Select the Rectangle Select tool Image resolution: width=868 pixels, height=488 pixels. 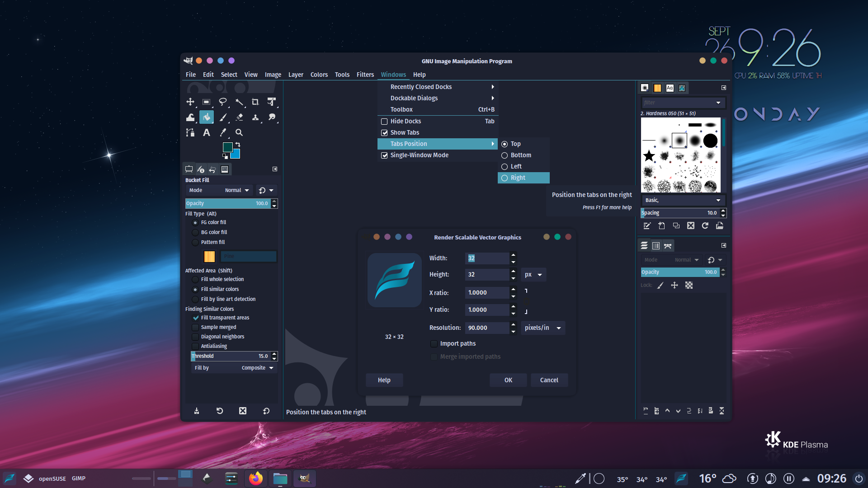tap(207, 102)
